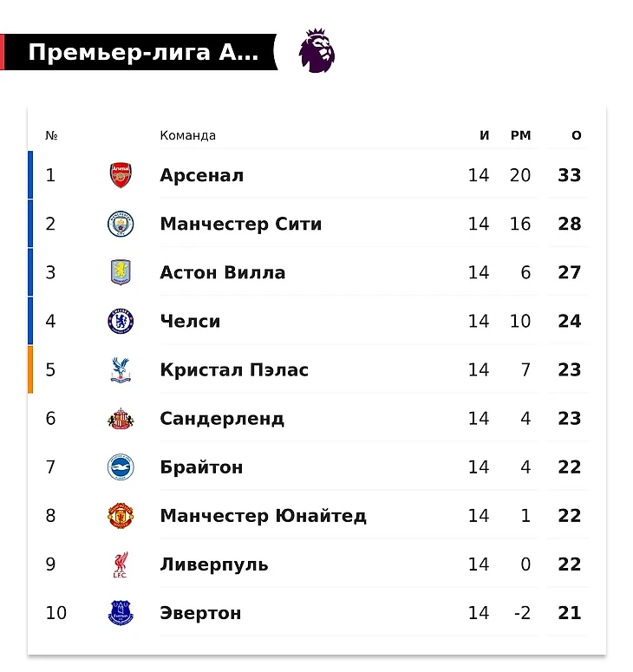Viewport: 633px width, 672px height.
Task: Click the Everton club crest
Action: click(121, 613)
